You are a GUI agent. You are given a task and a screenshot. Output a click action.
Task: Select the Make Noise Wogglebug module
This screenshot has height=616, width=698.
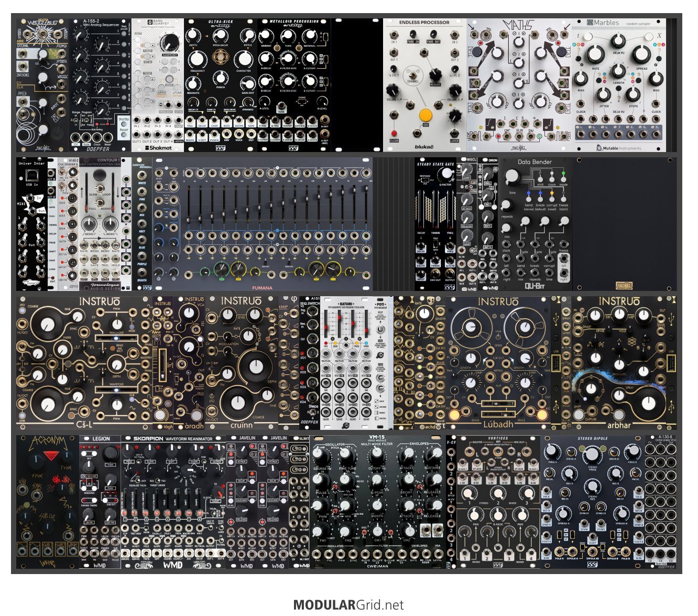click(x=42, y=85)
